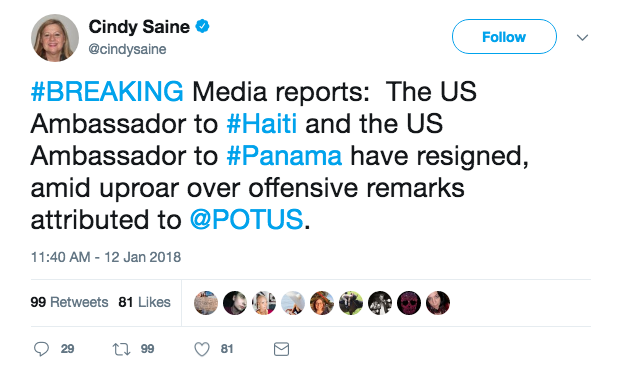The height and width of the screenshot is (370, 621).
Task: Open the 11:40 AM timestamp link
Action: (x=106, y=257)
